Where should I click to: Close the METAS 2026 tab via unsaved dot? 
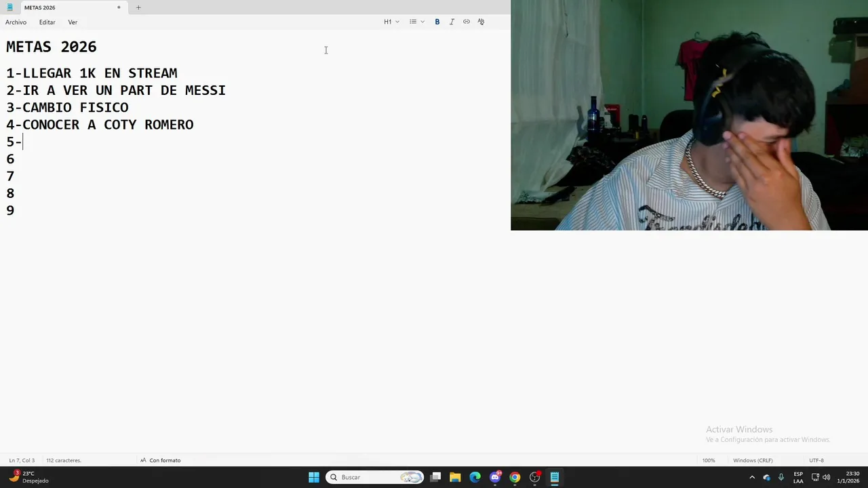[x=119, y=7]
